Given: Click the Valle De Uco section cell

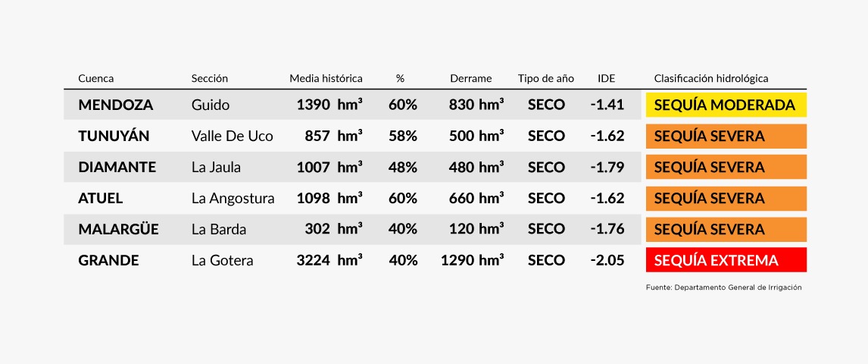Looking at the screenshot, I should point(232,136).
